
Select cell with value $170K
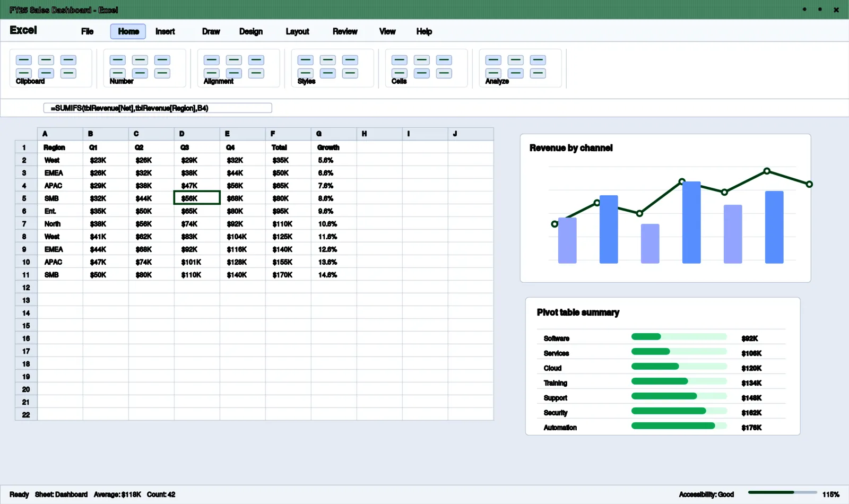click(288, 275)
